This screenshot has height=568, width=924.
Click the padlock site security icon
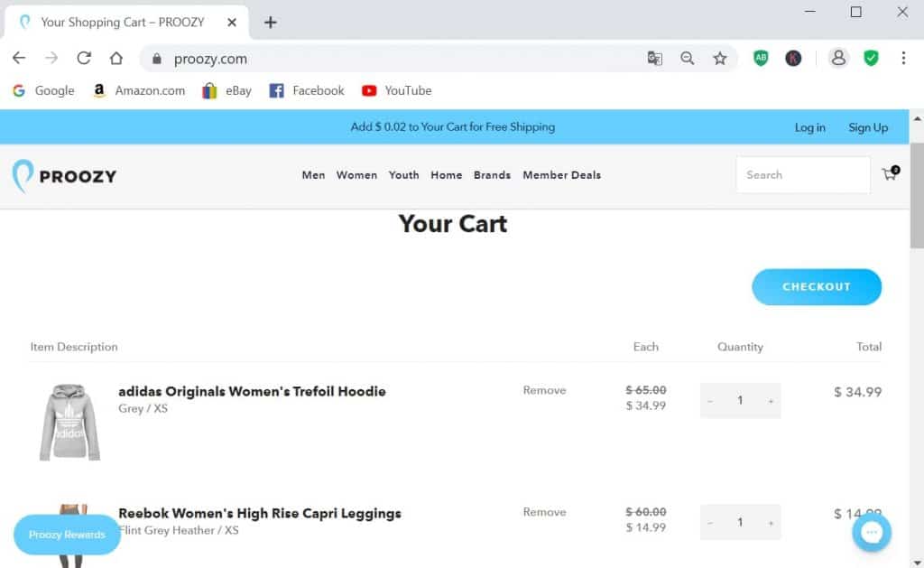(156, 59)
